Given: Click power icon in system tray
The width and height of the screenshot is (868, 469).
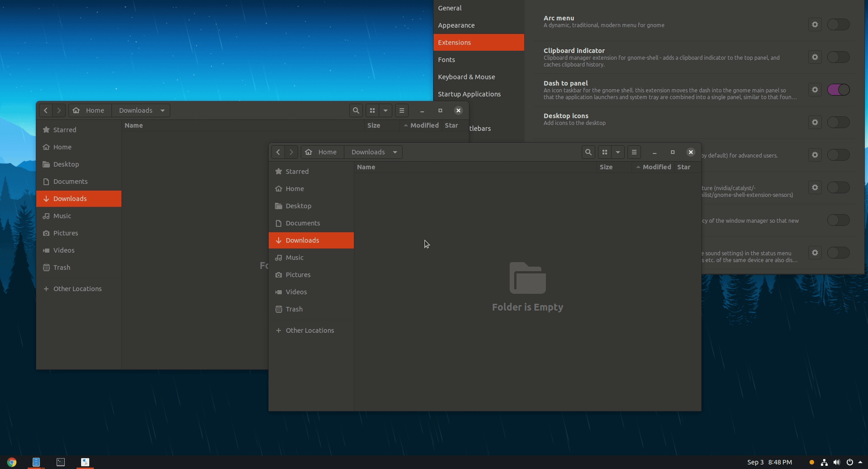Looking at the screenshot, I should (850, 462).
